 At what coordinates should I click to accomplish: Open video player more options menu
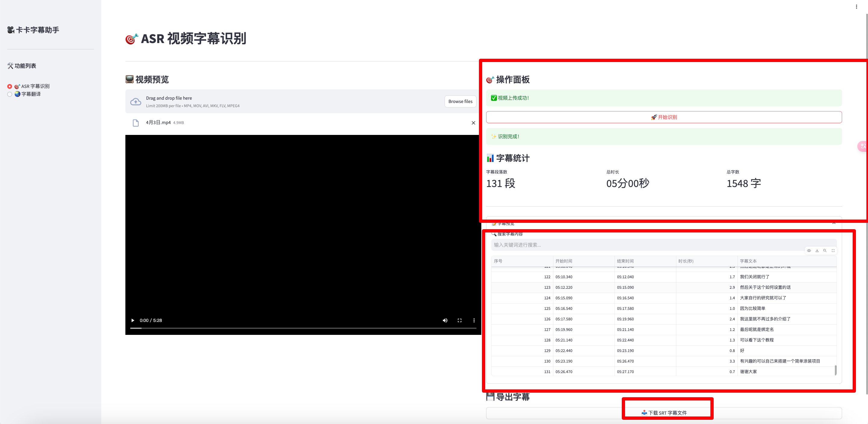click(x=474, y=320)
